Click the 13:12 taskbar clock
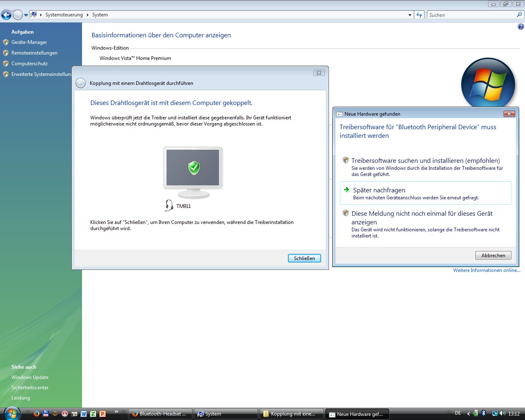525x420 pixels. (514, 413)
